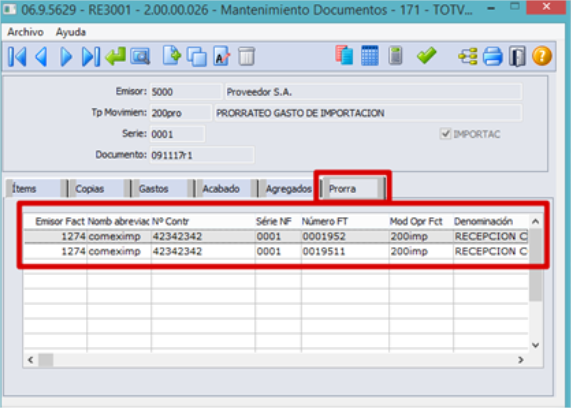Screen dimensions: 571x408
Task: Click the Proveedor S.A. name field
Action: [x=374, y=92]
